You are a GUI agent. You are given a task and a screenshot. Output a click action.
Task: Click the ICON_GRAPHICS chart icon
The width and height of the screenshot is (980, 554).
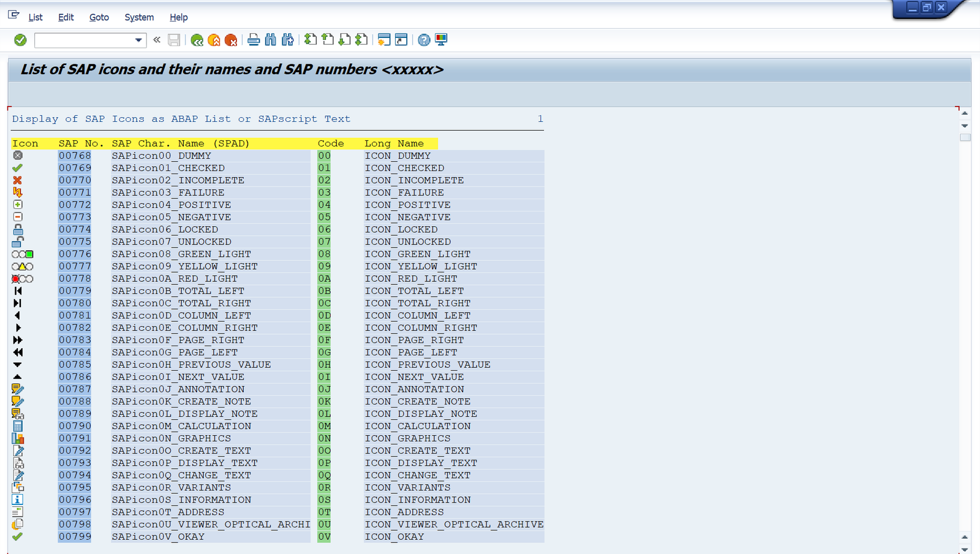click(18, 438)
